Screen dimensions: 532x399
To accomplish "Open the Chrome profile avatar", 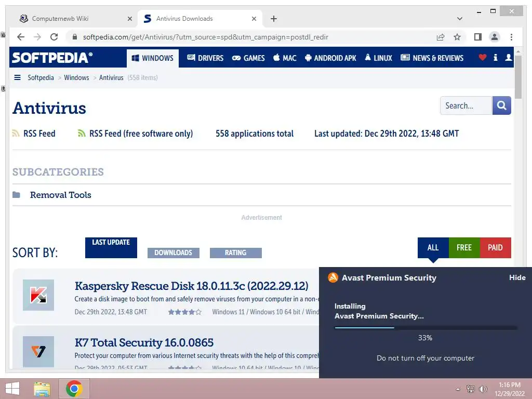I will (495, 37).
